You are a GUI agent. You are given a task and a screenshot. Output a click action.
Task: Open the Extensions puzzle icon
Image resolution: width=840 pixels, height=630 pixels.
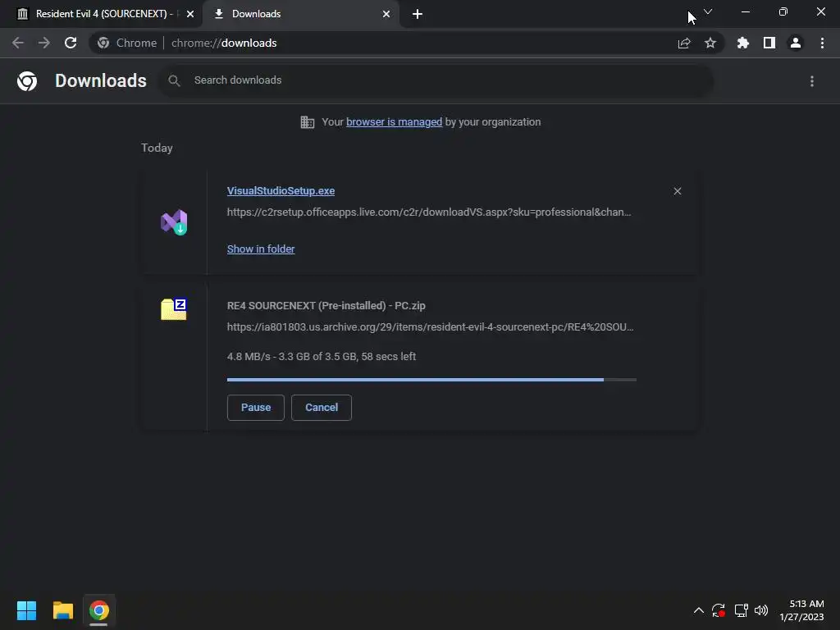point(743,43)
